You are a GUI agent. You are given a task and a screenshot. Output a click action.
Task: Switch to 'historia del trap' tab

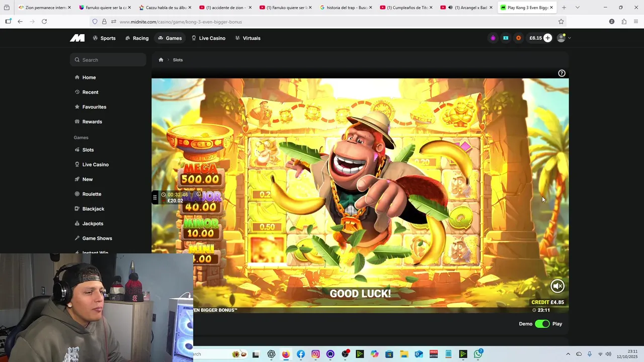(x=346, y=8)
